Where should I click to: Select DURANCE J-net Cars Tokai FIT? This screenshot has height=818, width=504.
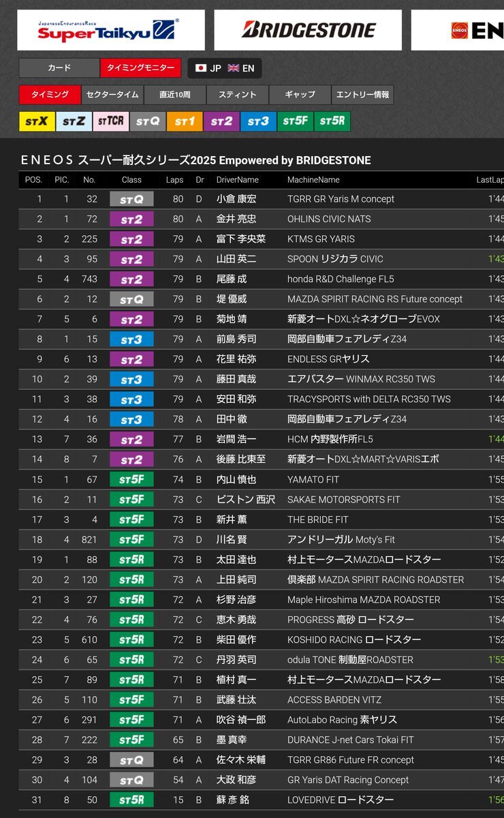(351, 740)
